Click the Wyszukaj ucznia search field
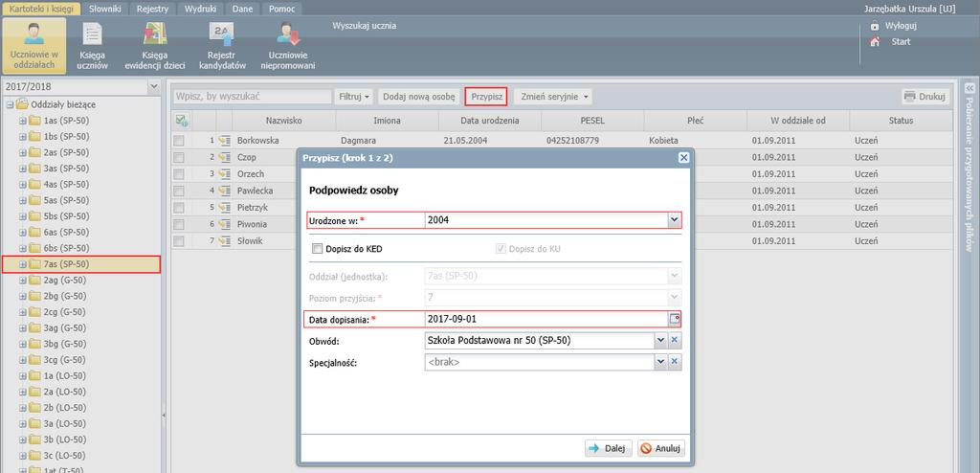The width and height of the screenshot is (980, 473). pos(365,26)
